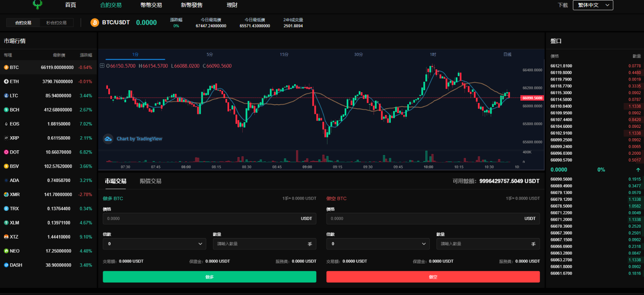The image size is (644, 295).
Task: Expand the long-side 倍數 leverage dropdown
Action: pos(154,244)
